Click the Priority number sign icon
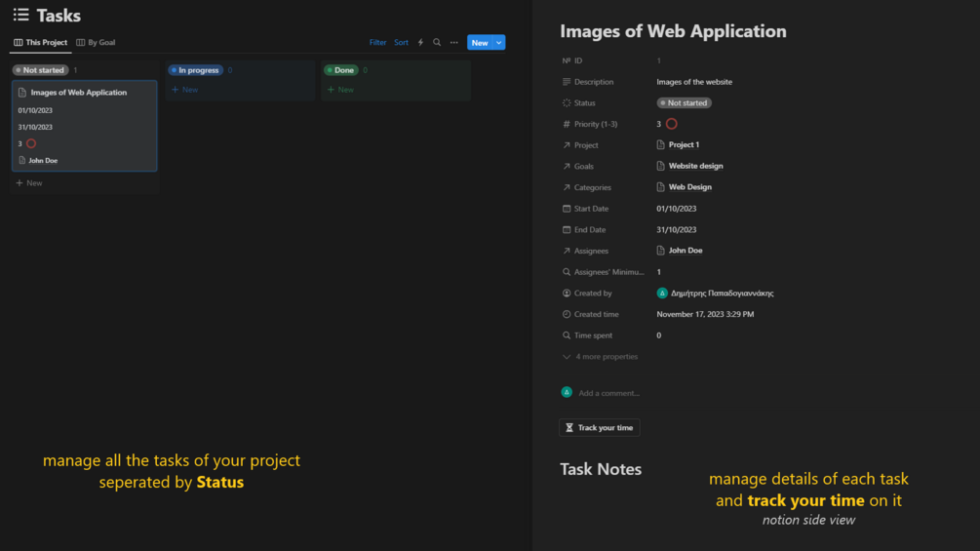Image resolution: width=980 pixels, height=551 pixels. coord(567,124)
